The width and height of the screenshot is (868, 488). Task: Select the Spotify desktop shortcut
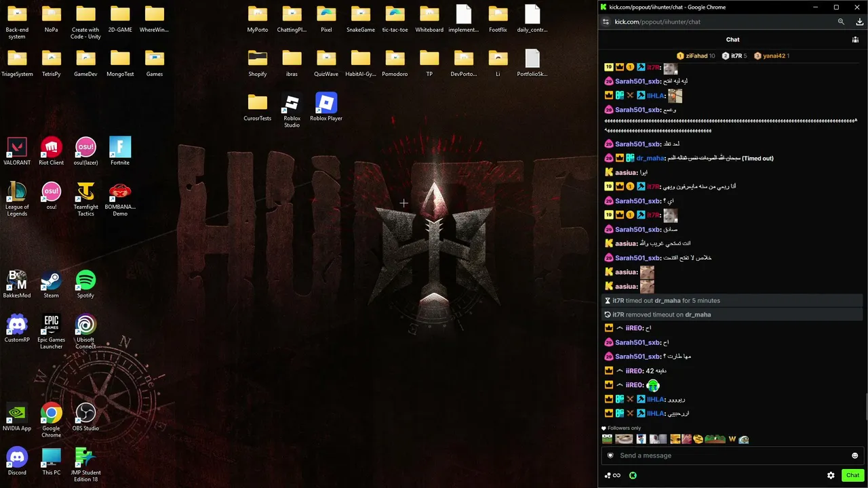point(85,285)
